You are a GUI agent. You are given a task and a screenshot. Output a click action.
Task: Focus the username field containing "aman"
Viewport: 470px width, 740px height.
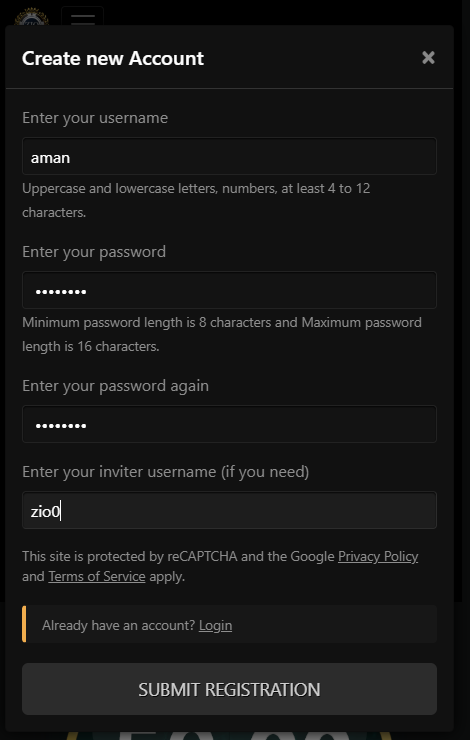(x=229, y=156)
